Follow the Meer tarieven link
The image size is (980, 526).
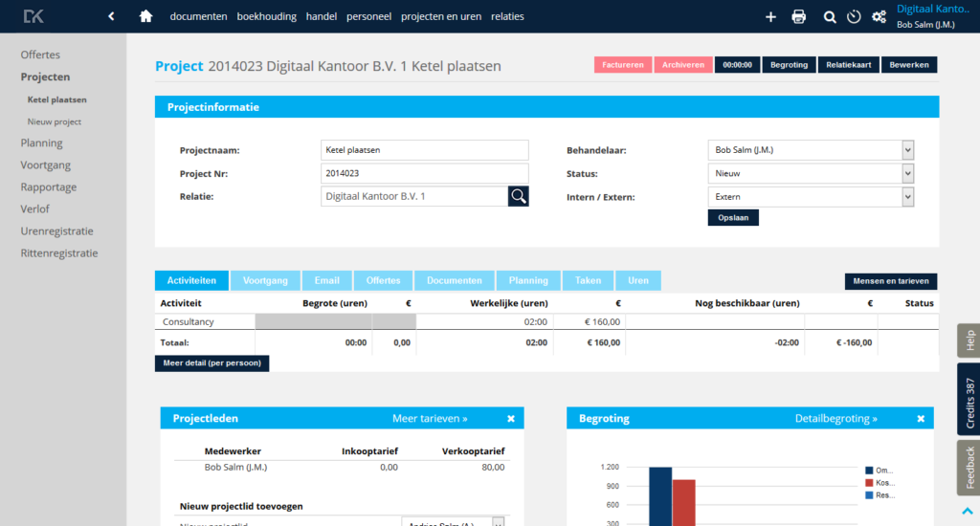coord(430,419)
